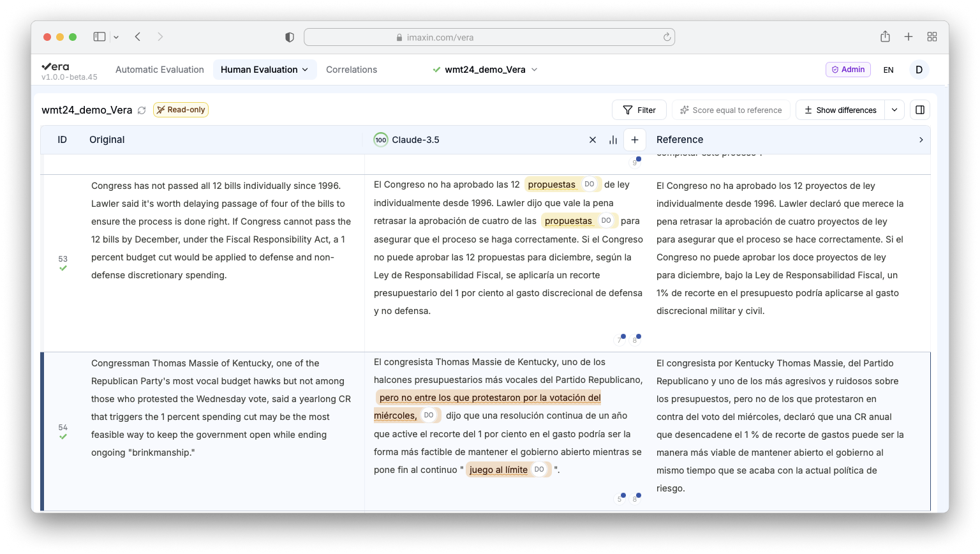Expand the wmt24_demo_Vera project selector
This screenshot has width=980, height=554.
pos(485,70)
